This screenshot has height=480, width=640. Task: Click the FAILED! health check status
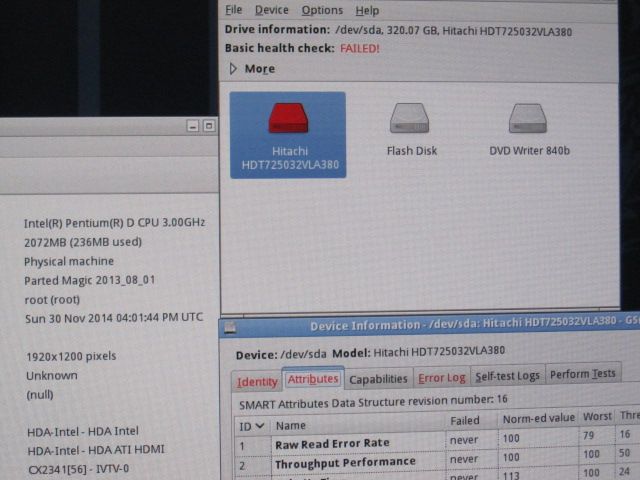click(360, 49)
